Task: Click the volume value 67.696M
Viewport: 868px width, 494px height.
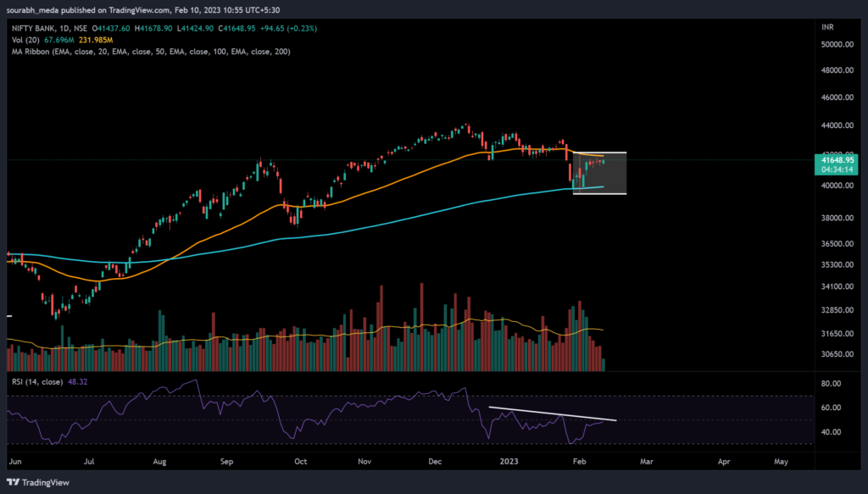Action: coord(59,40)
